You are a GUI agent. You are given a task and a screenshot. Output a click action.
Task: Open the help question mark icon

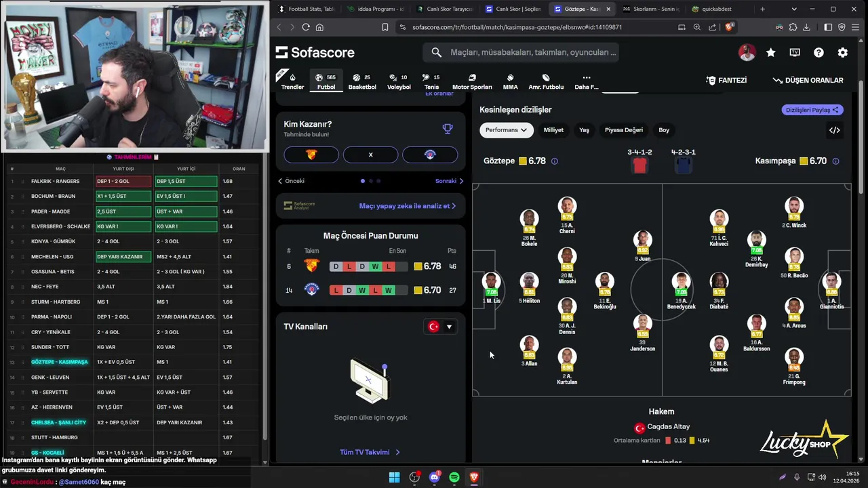[x=818, y=52]
